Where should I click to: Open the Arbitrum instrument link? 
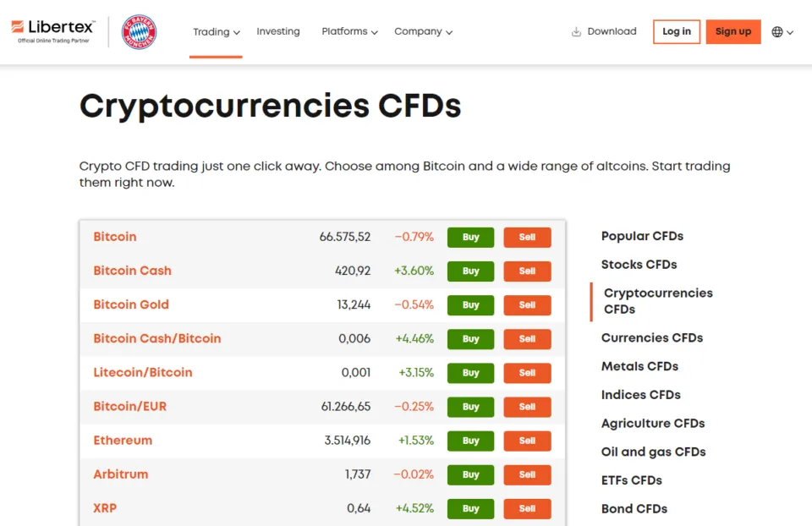[121, 474]
